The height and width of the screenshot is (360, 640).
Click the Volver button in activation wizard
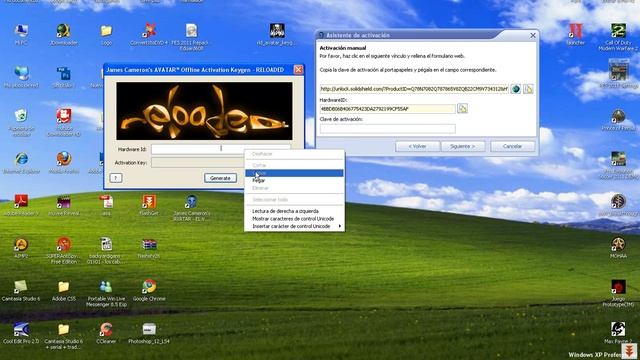coord(418,146)
